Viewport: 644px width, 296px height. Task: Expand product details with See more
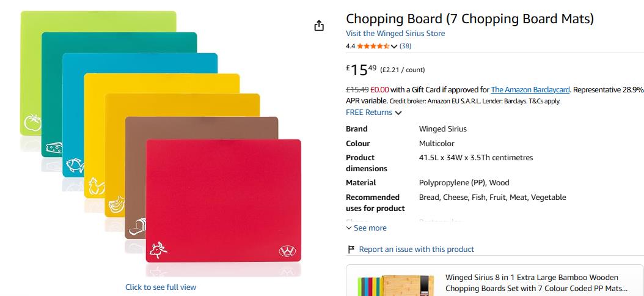click(x=367, y=228)
